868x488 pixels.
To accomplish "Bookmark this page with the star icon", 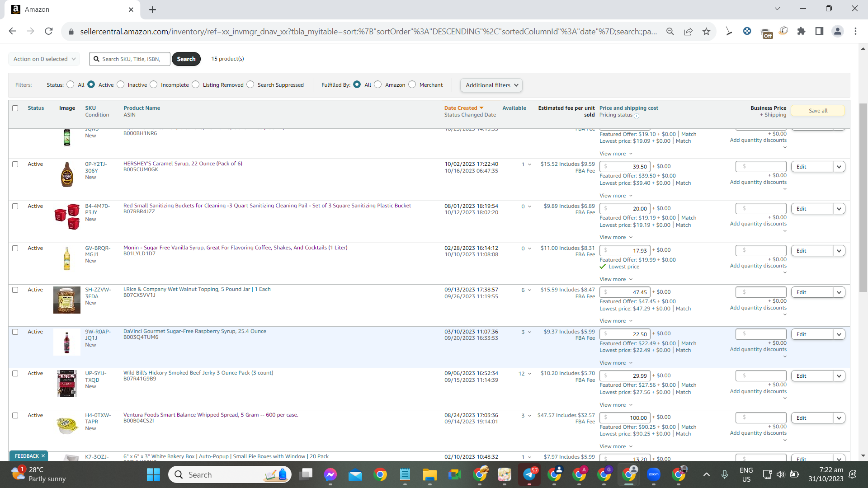I will click(x=706, y=31).
